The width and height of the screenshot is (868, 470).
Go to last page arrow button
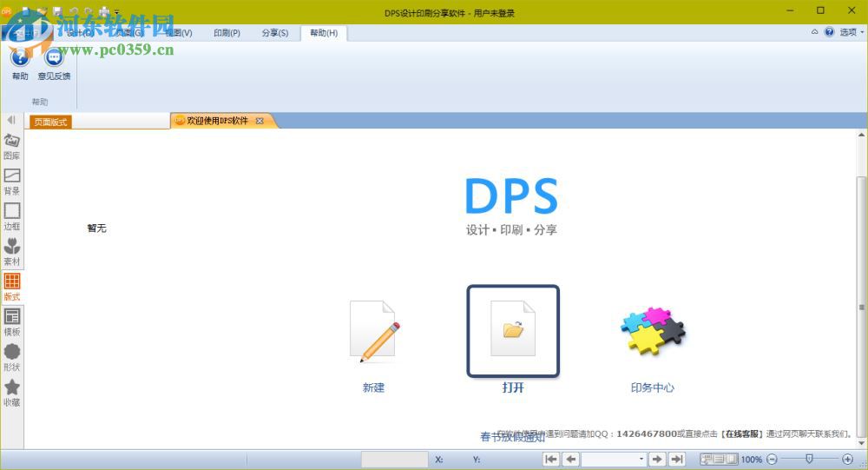pos(677,459)
